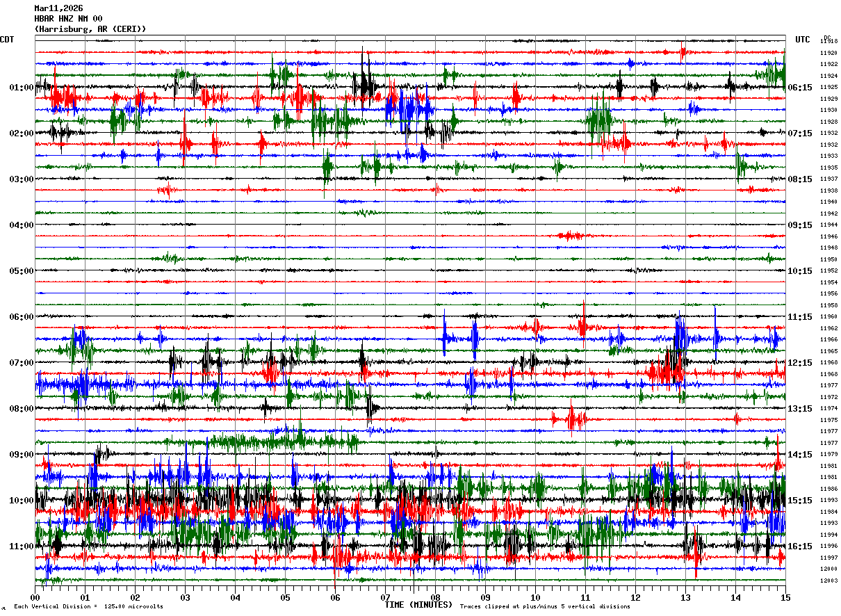Click the DC value 11929

828,99
